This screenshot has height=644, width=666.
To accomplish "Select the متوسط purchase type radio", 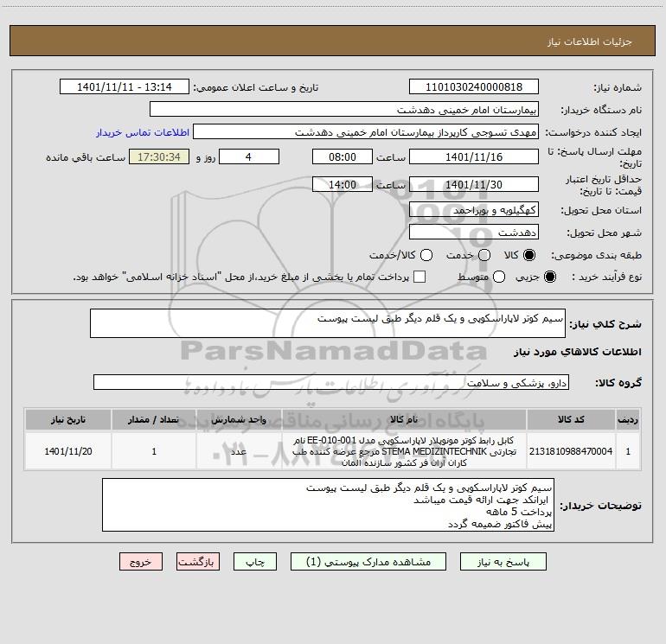I will 499,277.
